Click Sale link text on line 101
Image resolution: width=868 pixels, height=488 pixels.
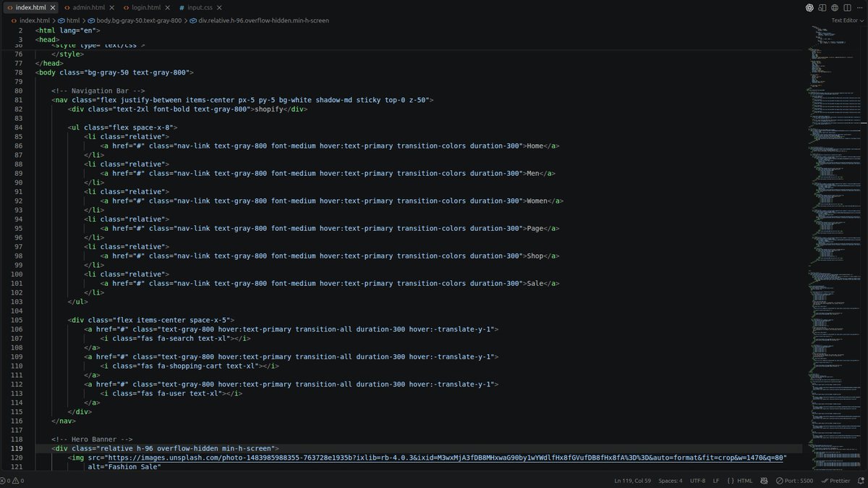[535, 283]
